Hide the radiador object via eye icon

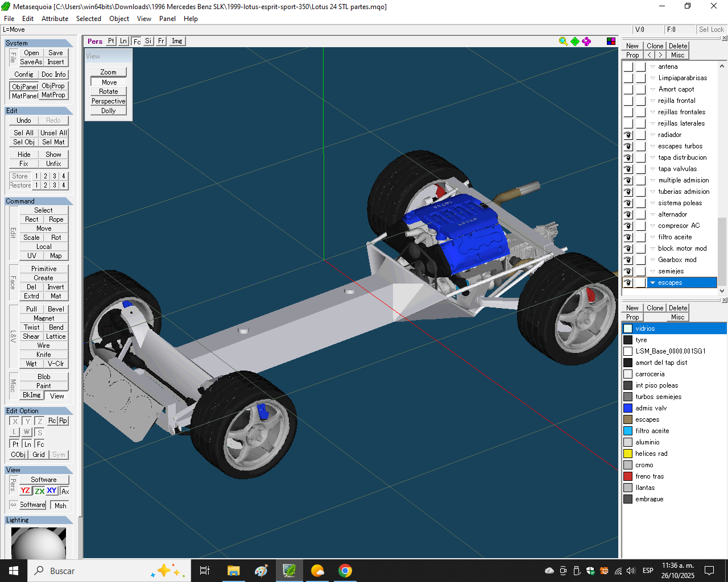click(628, 135)
